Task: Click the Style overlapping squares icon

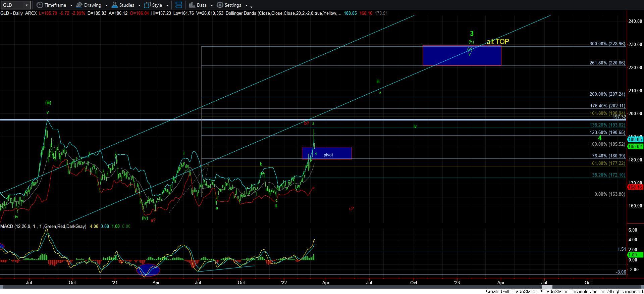Action: click(147, 5)
